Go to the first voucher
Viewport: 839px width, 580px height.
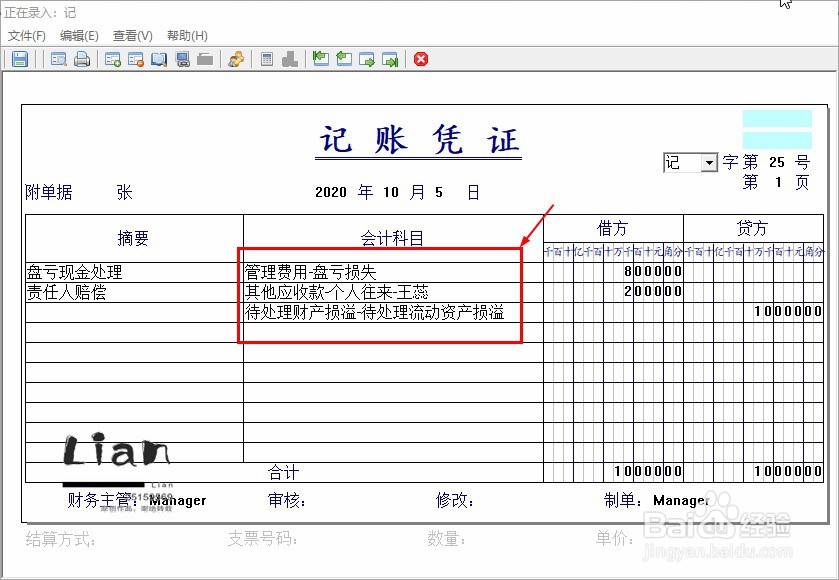(321, 59)
